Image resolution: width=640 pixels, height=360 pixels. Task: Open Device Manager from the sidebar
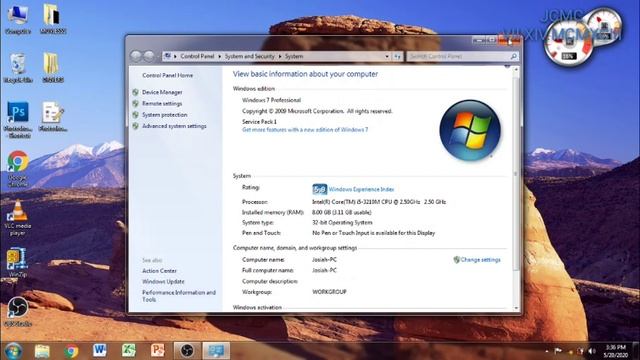[x=162, y=92]
